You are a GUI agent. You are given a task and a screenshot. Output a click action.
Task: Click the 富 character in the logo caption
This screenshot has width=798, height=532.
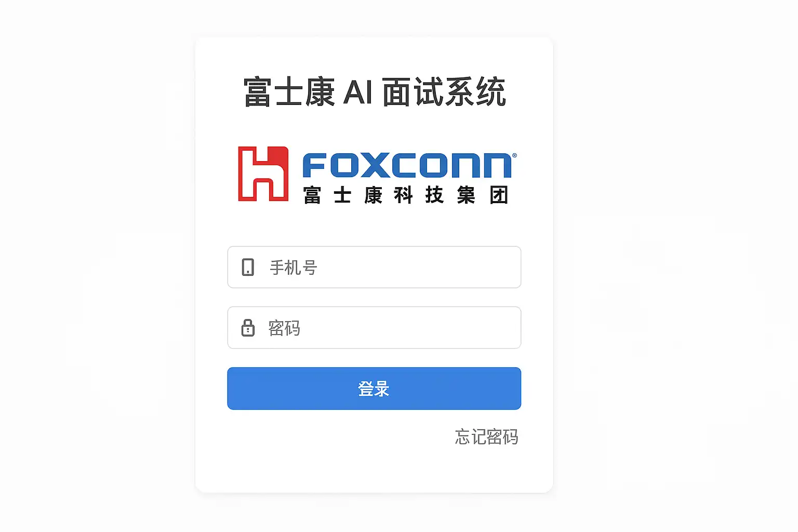click(312, 195)
